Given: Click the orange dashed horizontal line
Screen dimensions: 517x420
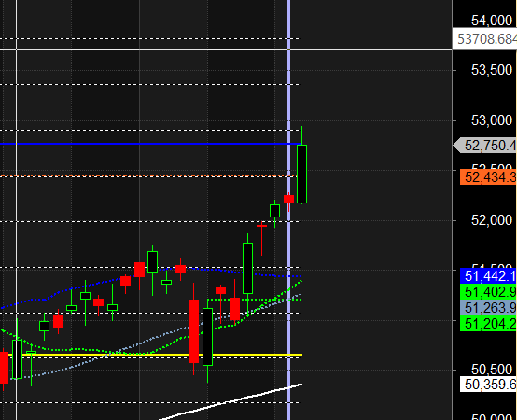Looking at the screenshot, I should pyautogui.click(x=148, y=176).
